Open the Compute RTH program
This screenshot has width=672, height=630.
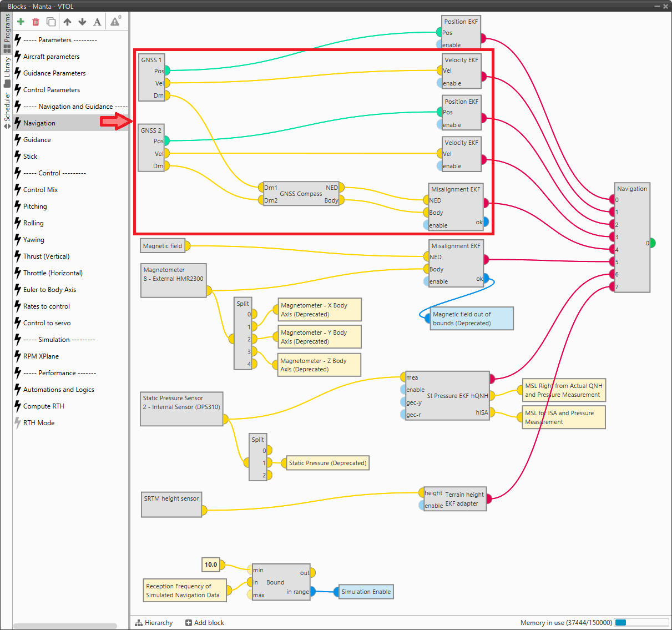coord(44,406)
